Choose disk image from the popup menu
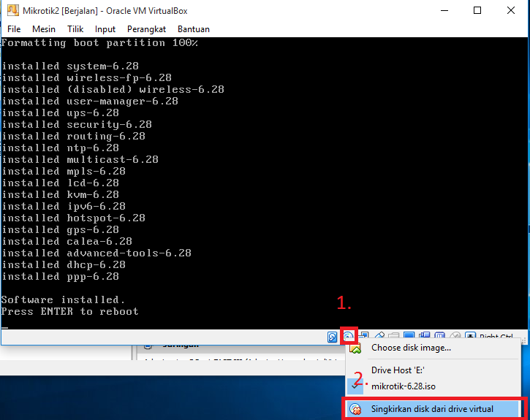The height and width of the screenshot is (420, 530). pos(433,348)
